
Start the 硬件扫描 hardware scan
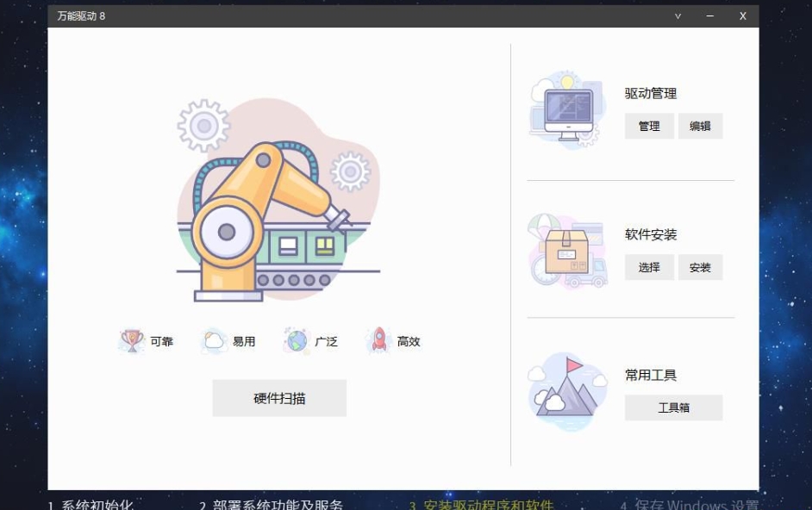coord(279,398)
